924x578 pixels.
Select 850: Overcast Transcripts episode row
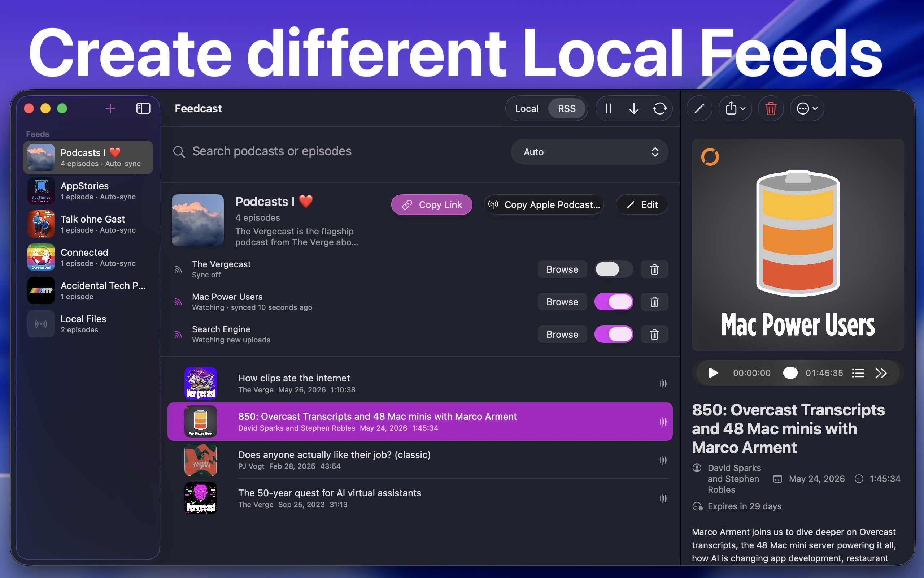click(x=420, y=422)
